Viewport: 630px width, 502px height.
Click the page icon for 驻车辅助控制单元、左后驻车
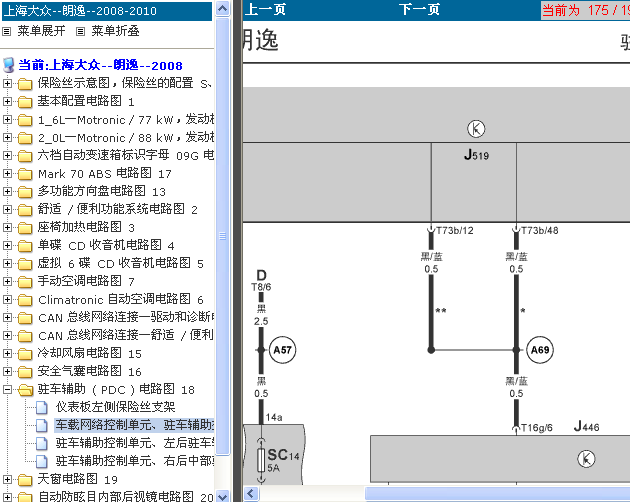(42, 443)
